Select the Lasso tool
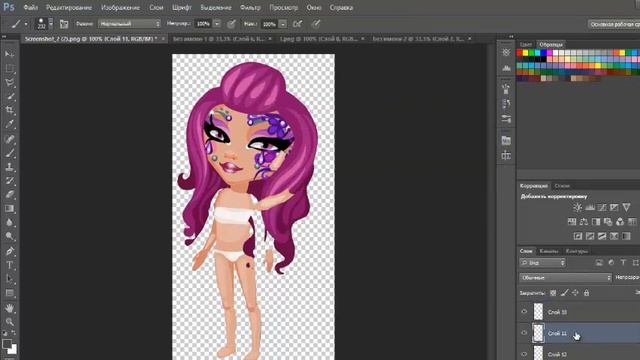This screenshot has width=640, height=360. [10, 82]
